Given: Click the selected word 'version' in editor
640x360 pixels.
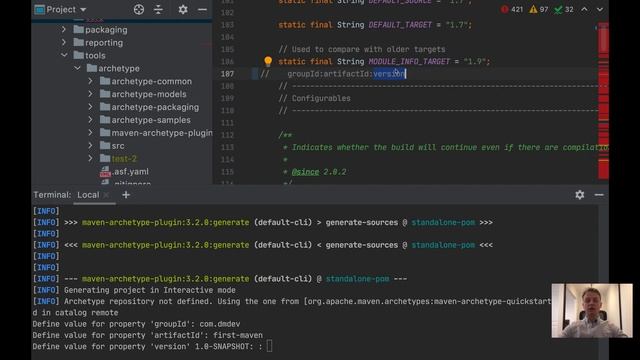Looking at the screenshot, I should click(x=389, y=74).
